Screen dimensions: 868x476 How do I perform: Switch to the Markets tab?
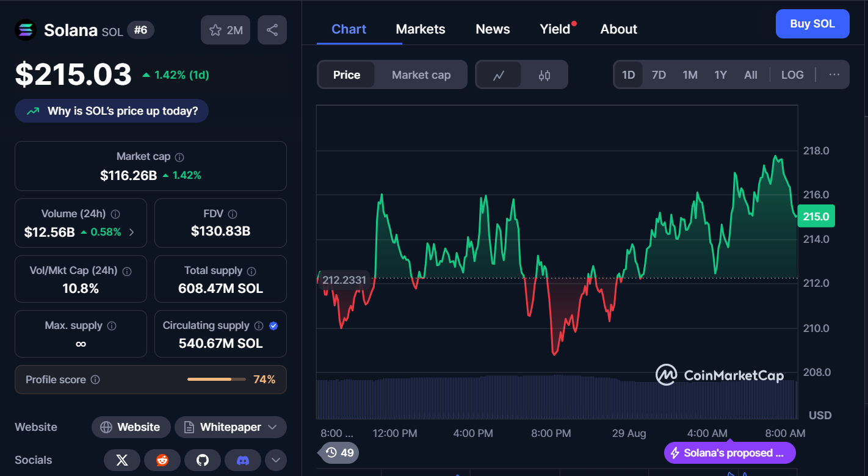(421, 29)
